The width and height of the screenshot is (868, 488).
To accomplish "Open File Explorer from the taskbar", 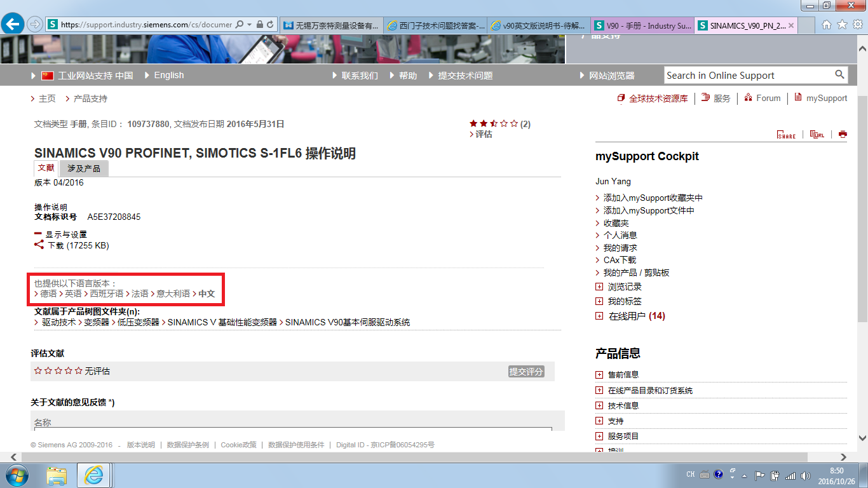I will [x=57, y=475].
